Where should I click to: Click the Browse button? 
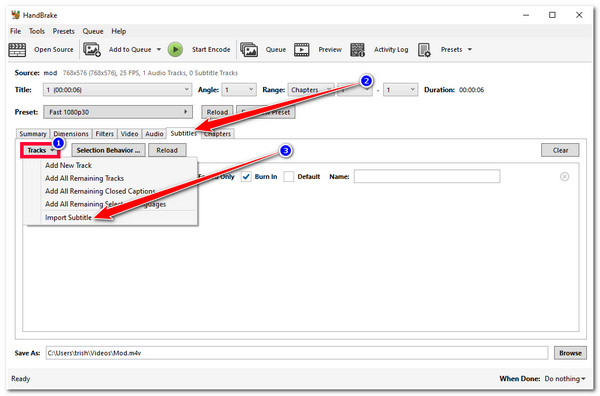570,353
